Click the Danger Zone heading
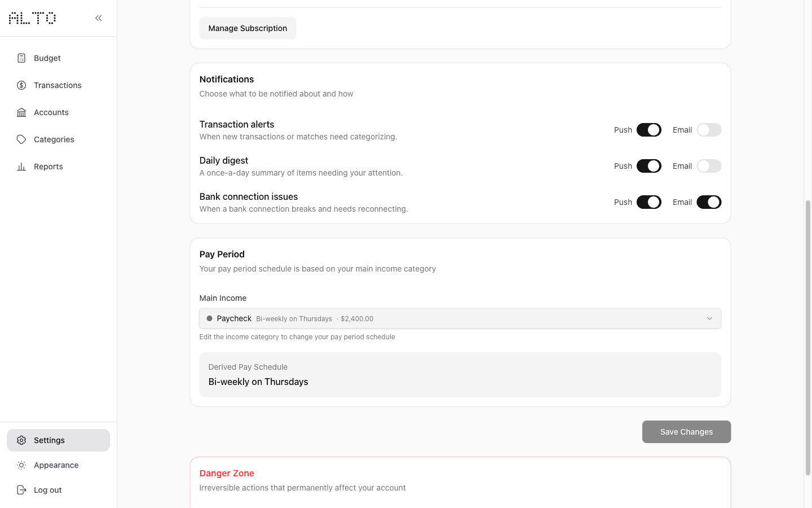The width and height of the screenshot is (812, 508). [x=227, y=473]
